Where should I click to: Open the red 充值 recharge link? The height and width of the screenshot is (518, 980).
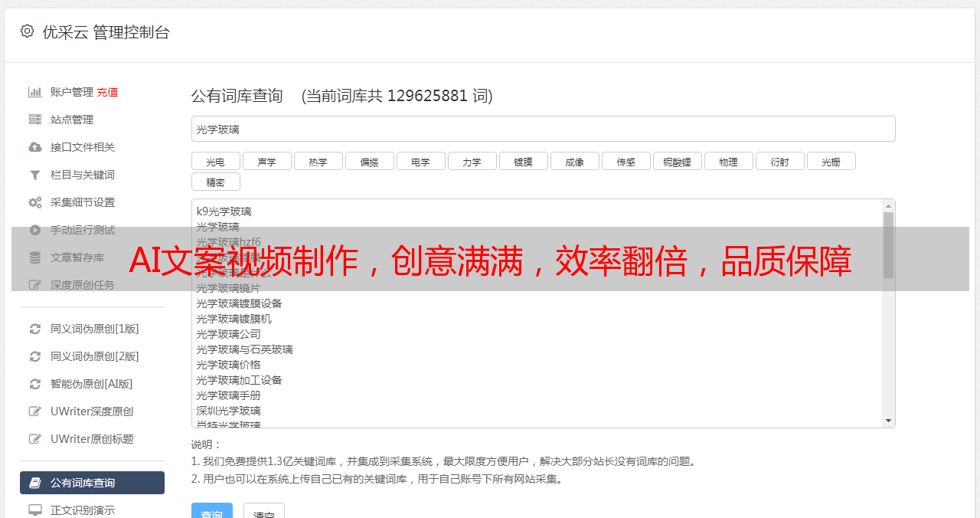[107, 92]
